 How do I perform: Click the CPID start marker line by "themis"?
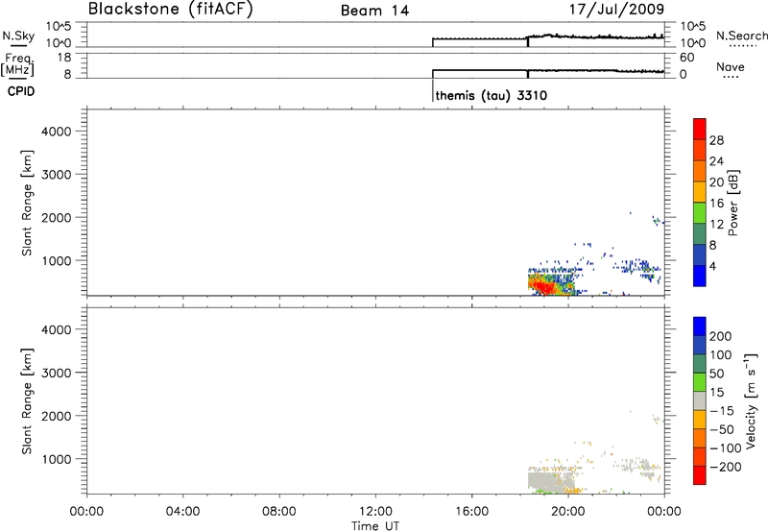pyautogui.click(x=433, y=91)
